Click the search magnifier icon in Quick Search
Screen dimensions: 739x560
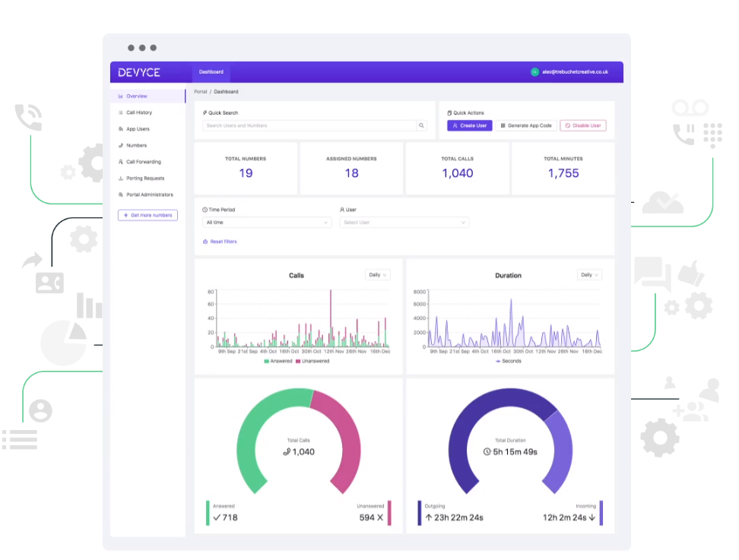click(x=422, y=125)
